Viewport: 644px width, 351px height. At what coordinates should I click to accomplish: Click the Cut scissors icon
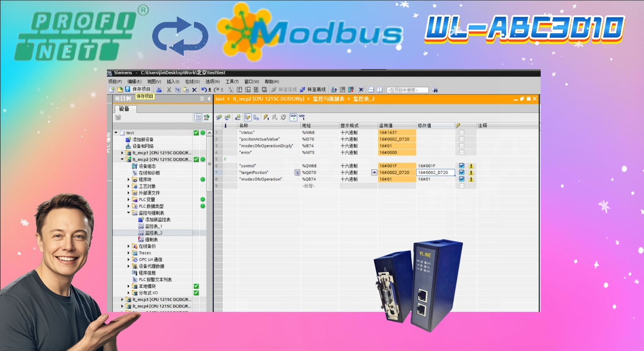coord(169,89)
